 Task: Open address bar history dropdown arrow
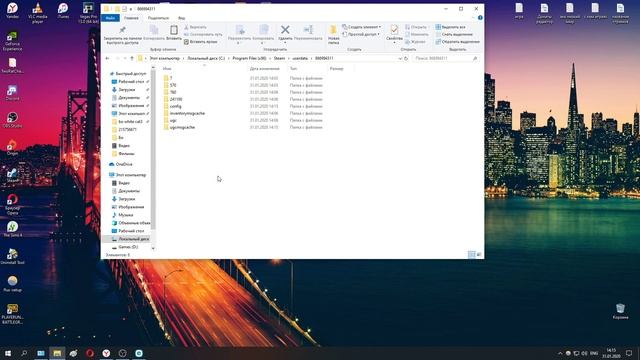pos(400,58)
